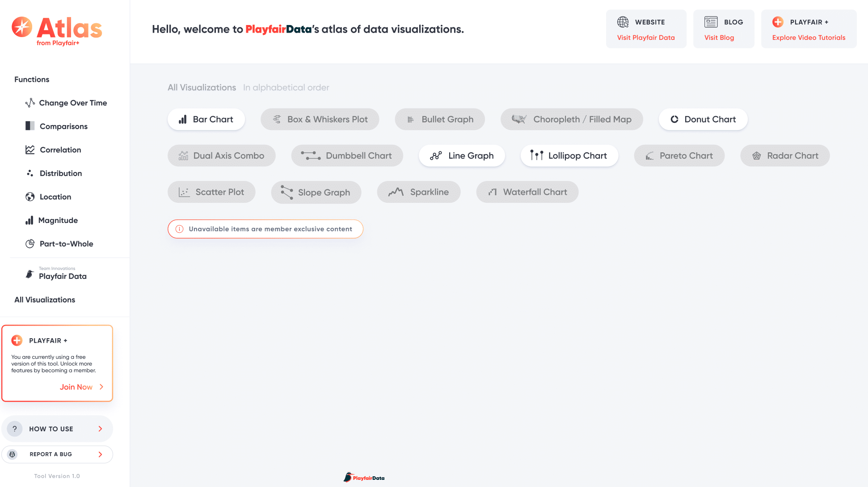Click the info icon in member exclusive notice
Image resolution: width=868 pixels, height=487 pixels.
[180, 229]
